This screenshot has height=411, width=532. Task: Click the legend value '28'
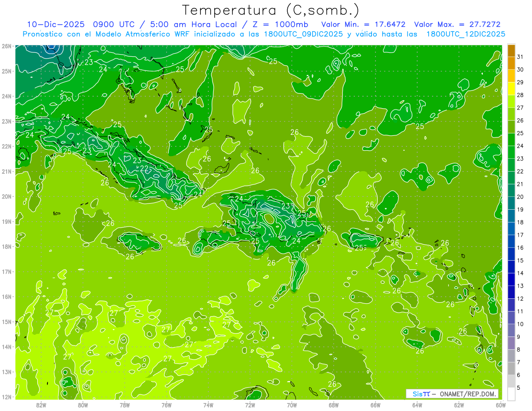click(x=520, y=95)
